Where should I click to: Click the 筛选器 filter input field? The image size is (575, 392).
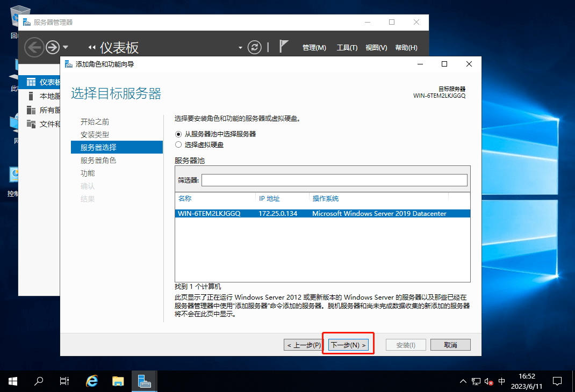tap(334, 180)
